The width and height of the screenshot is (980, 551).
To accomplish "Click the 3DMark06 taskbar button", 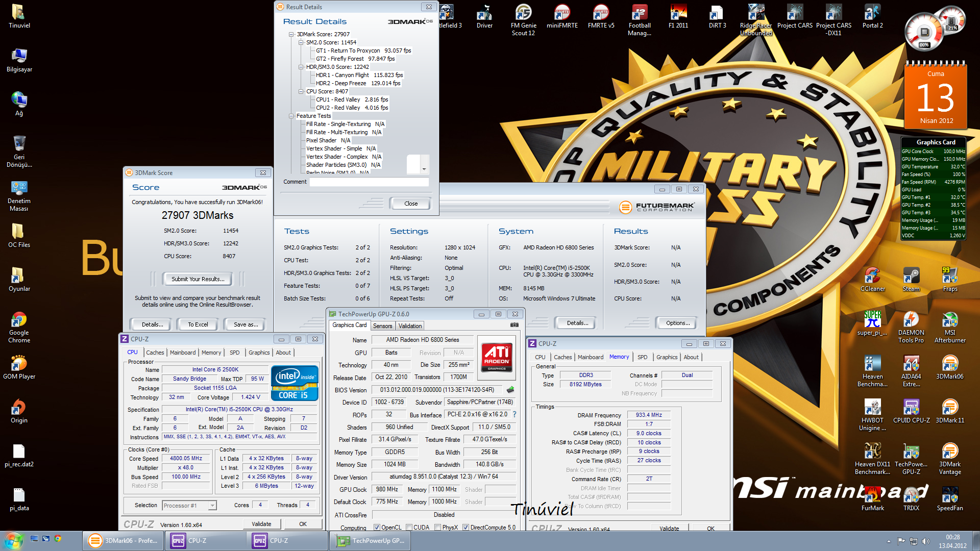I will pos(124,541).
